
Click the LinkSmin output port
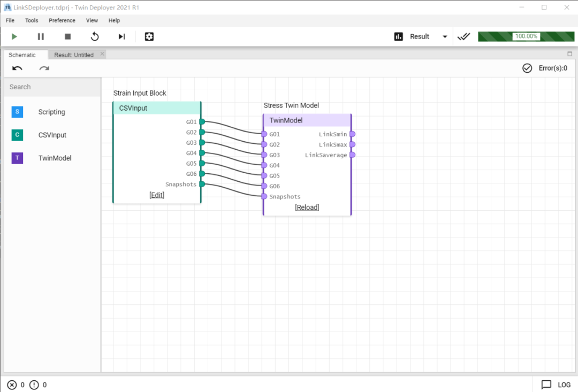point(352,134)
